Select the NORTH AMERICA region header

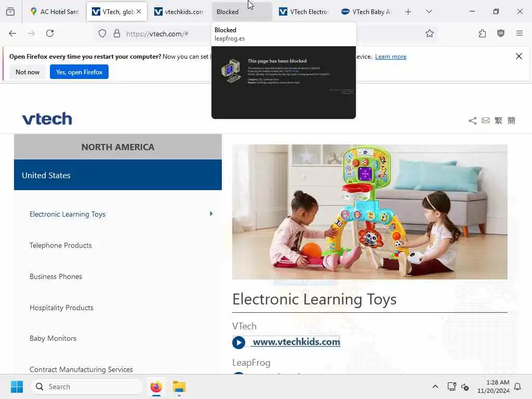(118, 147)
